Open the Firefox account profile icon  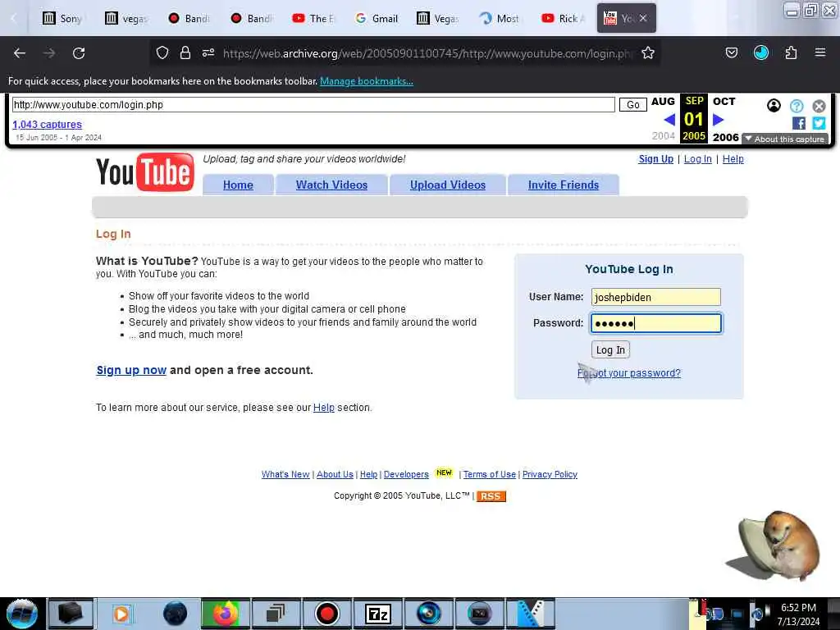pos(761,52)
